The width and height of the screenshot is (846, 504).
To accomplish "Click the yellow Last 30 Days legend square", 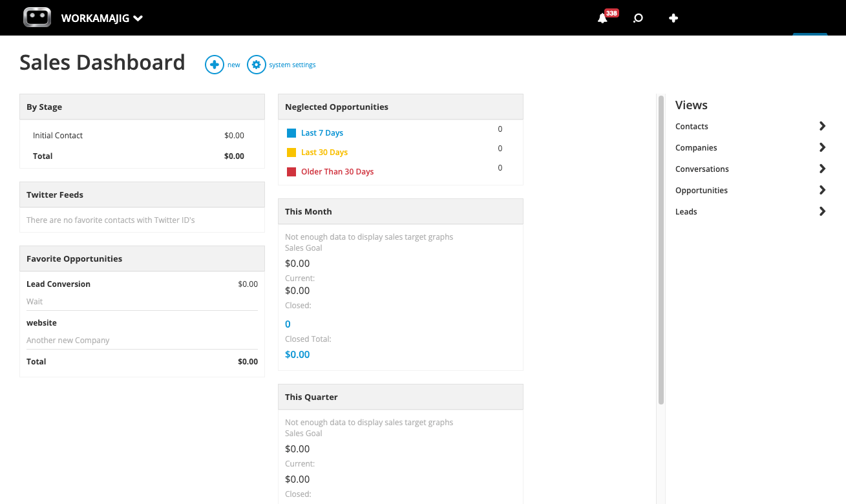I will click(x=291, y=151).
